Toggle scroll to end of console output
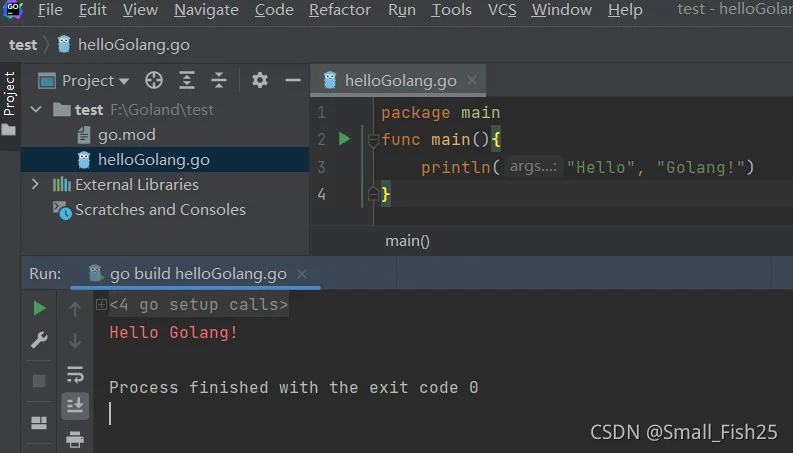Viewport: 793px width, 453px height. click(75, 405)
